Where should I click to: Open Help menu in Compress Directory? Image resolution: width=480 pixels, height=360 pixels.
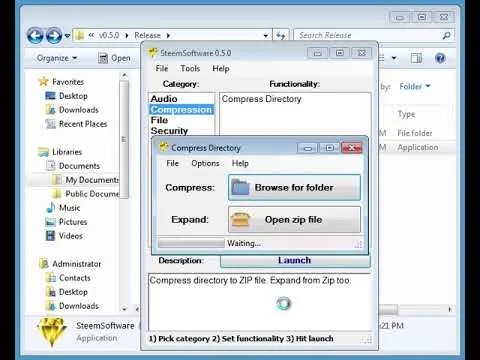pos(240,163)
